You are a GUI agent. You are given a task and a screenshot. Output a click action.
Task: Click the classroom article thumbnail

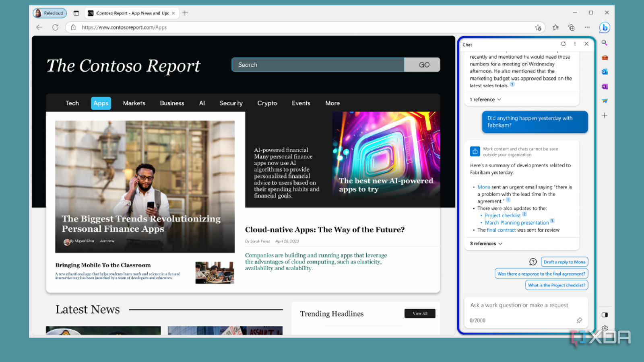click(x=215, y=273)
